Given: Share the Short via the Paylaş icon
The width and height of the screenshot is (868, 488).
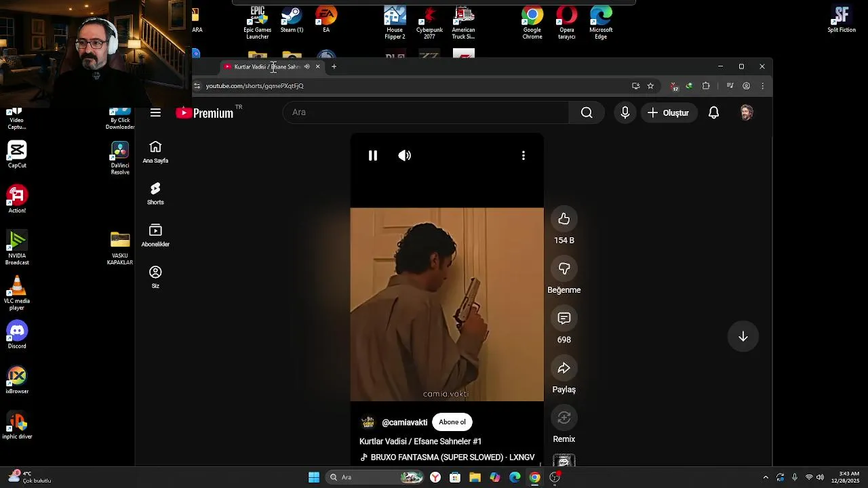Looking at the screenshot, I should click(x=564, y=369).
